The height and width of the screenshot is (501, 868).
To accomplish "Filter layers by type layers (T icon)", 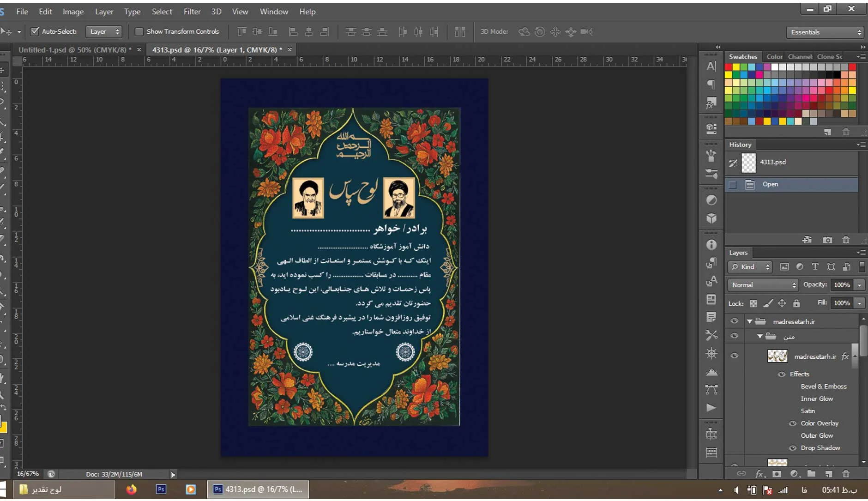I will (x=815, y=266).
